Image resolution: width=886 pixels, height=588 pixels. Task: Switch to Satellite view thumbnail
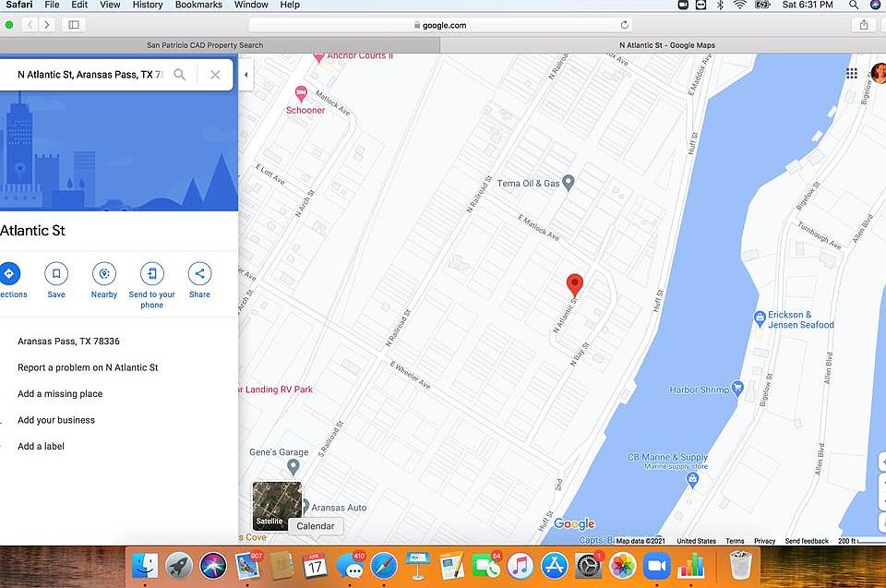click(x=277, y=506)
